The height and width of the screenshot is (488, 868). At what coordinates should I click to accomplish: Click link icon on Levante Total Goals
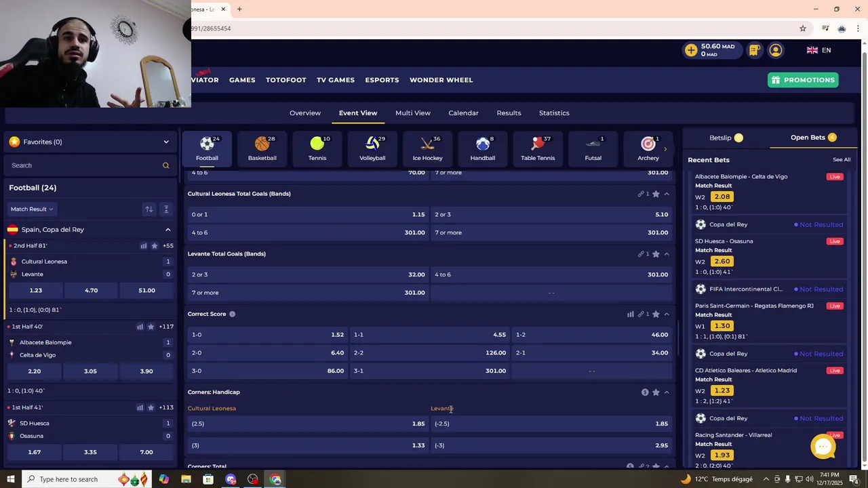pos(641,254)
